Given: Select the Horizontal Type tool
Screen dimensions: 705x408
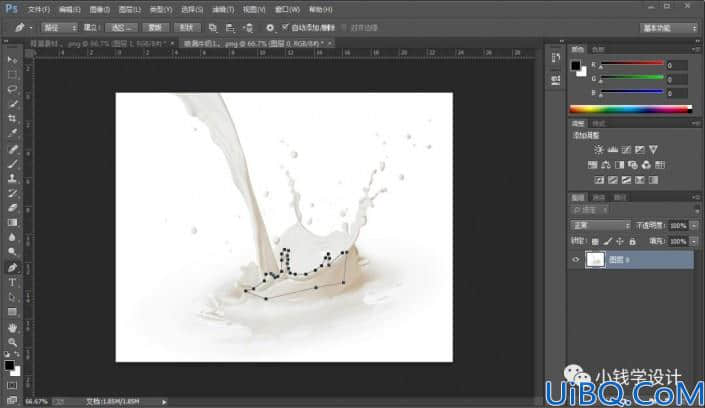Looking at the screenshot, I should (x=12, y=282).
